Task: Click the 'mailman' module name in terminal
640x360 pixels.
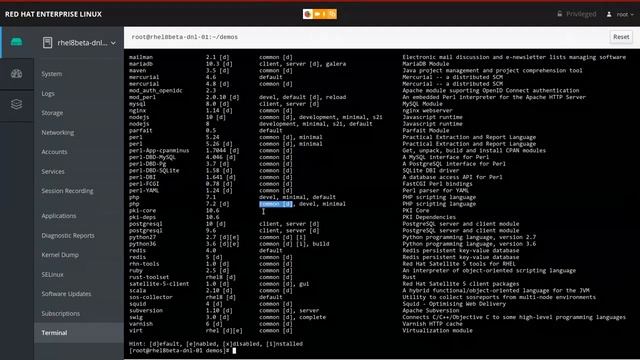Action: pyautogui.click(x=141, y=57)
